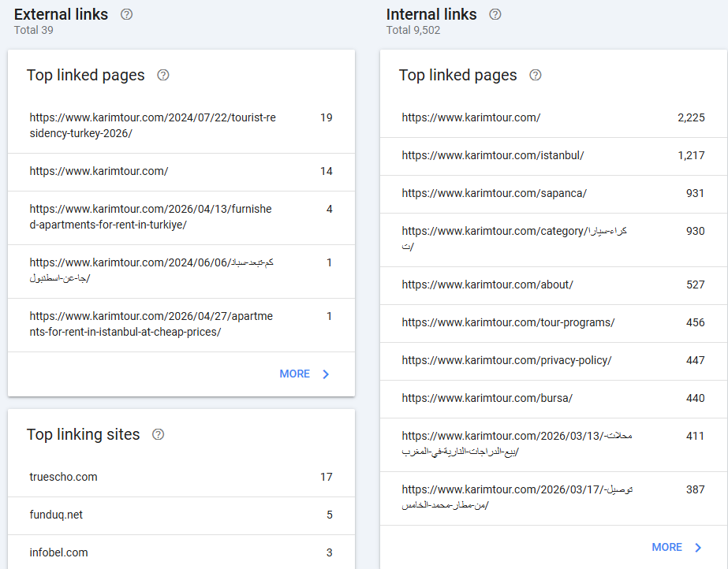
Task: Select infobel.com linking site
Action: [x=181, y=552]
